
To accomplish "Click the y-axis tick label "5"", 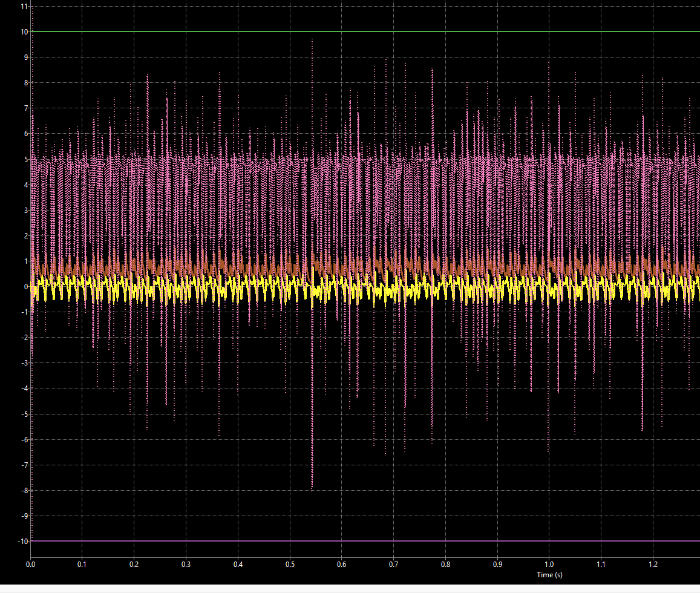I will click(26, 159).
